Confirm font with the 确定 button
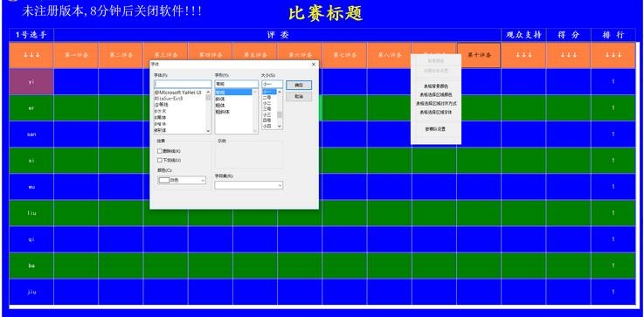 [299, 85]
